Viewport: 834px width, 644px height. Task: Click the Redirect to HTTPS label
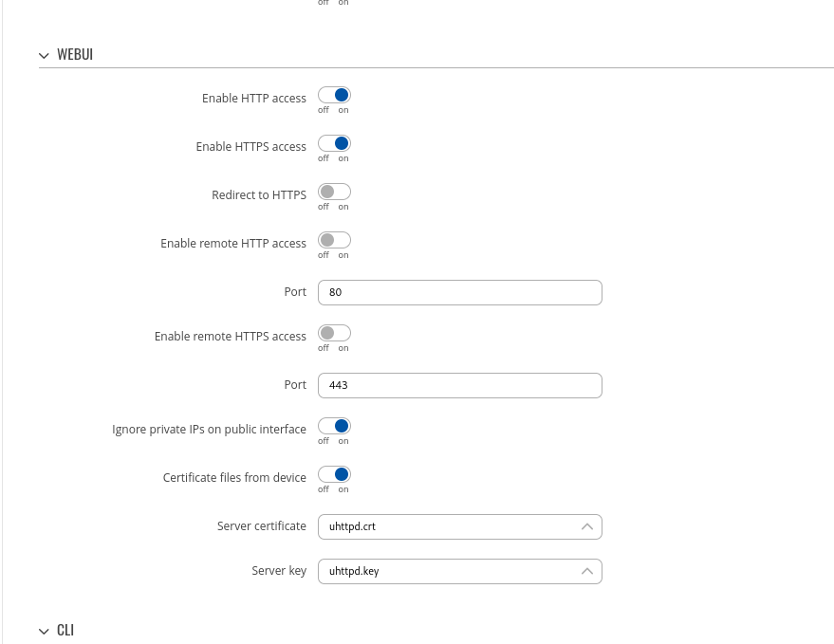click(x=259, y=195)
